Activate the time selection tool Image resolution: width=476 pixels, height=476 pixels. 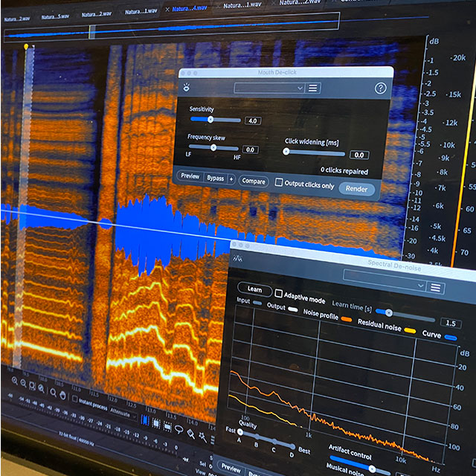[x=145, y=420]
